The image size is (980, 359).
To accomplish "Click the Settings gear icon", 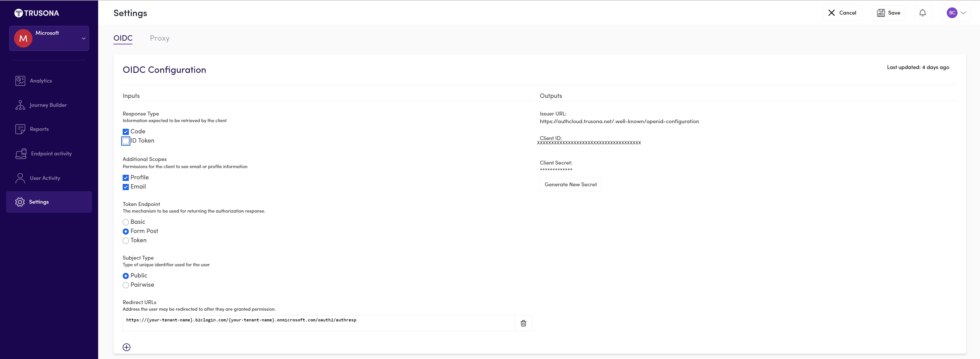I will (20, 202).
